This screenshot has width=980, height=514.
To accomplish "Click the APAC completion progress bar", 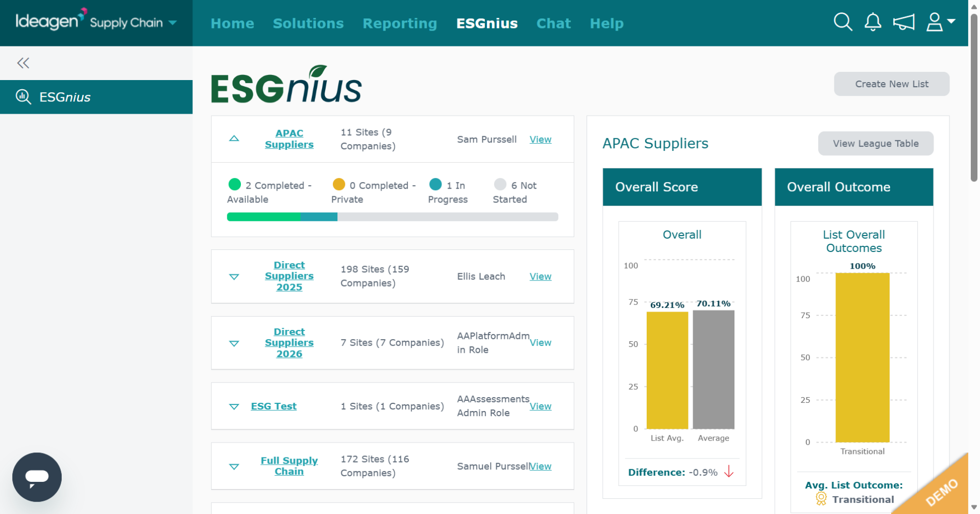I will point(393,217).
